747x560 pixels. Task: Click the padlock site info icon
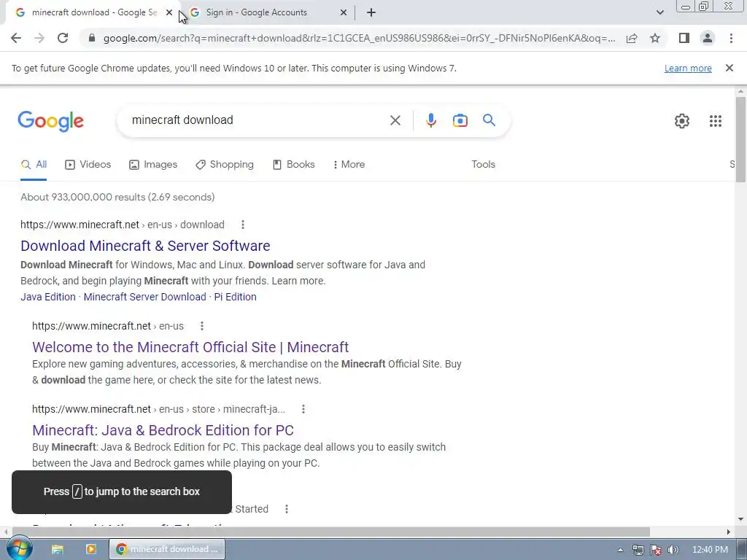(92, 38)
